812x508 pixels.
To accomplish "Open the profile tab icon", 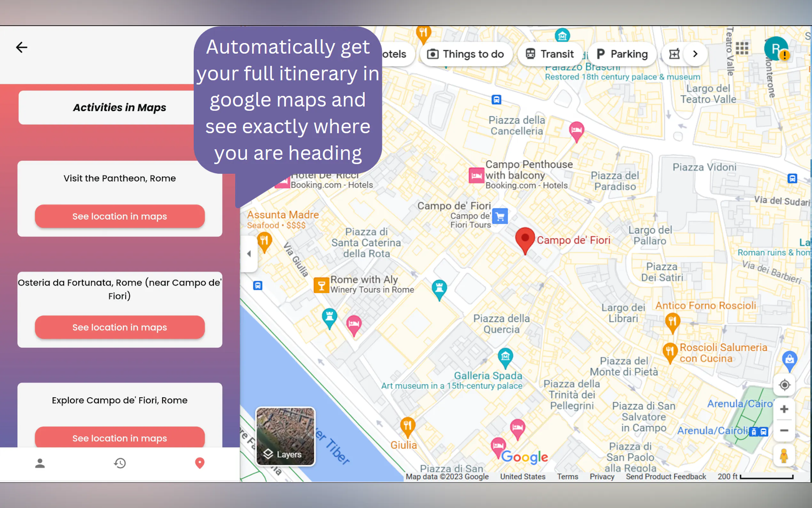I will click(x=40, y=463).
